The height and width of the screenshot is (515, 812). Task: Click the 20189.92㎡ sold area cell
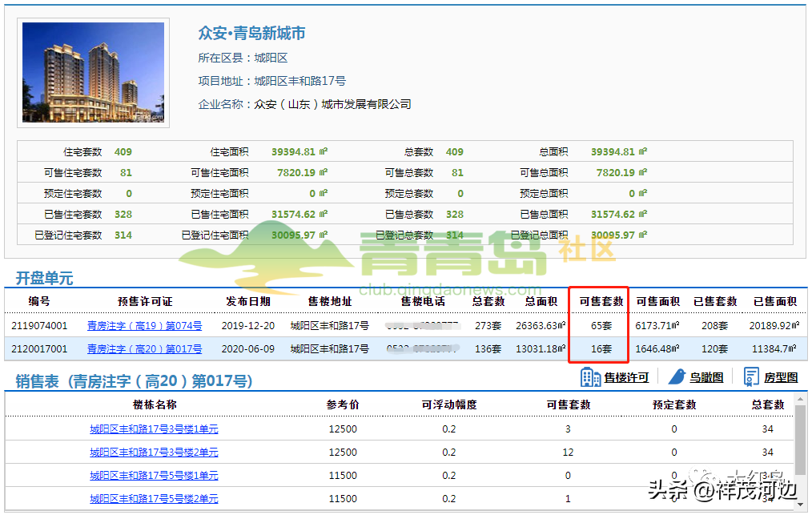click(774, 326)
